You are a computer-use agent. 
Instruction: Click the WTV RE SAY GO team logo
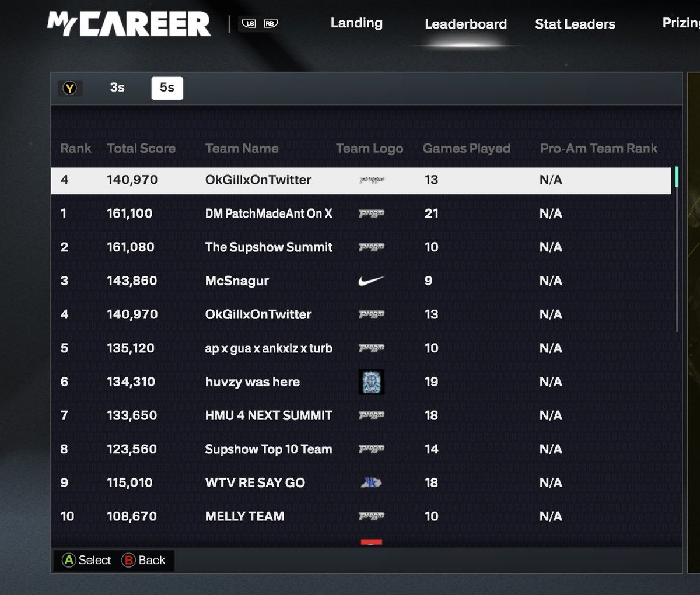371,482
